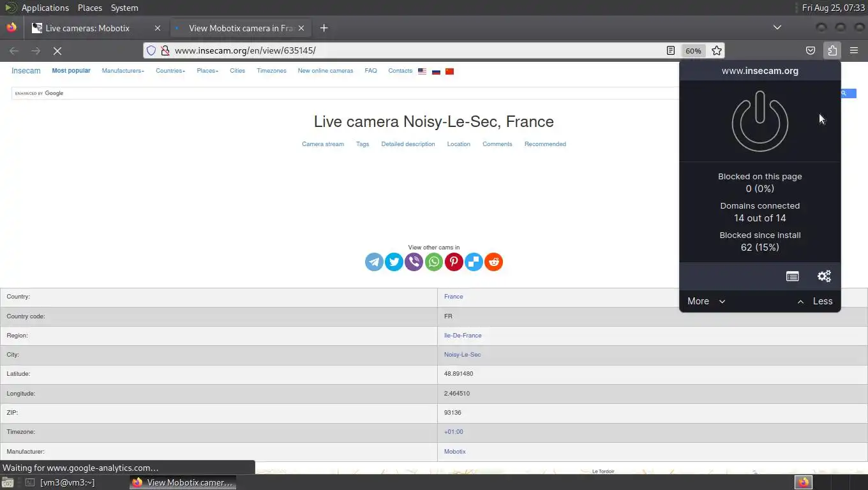Jump to Location section
Image resolution: width=868 pixels, height=490 pixels.
(x=458, y=144)
